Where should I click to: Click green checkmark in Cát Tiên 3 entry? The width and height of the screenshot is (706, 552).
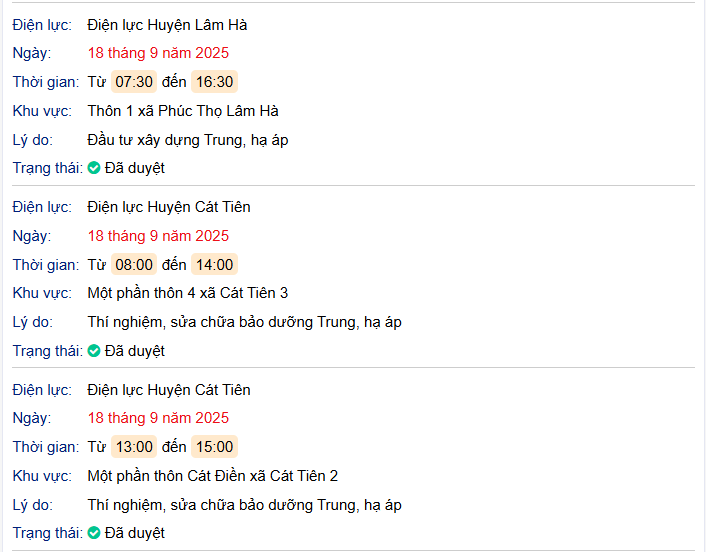click(x=94, y=351)
